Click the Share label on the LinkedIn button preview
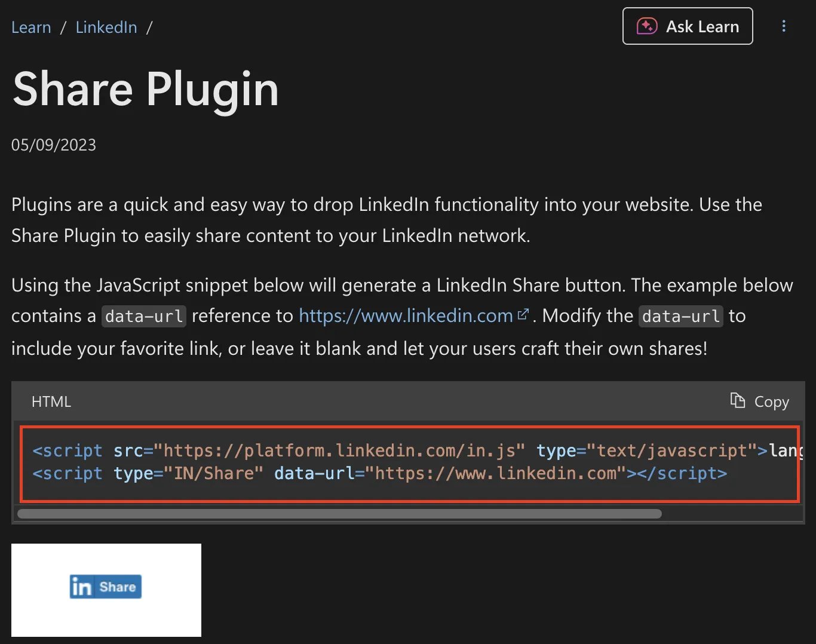The image size is (816, 644). pos(117,587)
